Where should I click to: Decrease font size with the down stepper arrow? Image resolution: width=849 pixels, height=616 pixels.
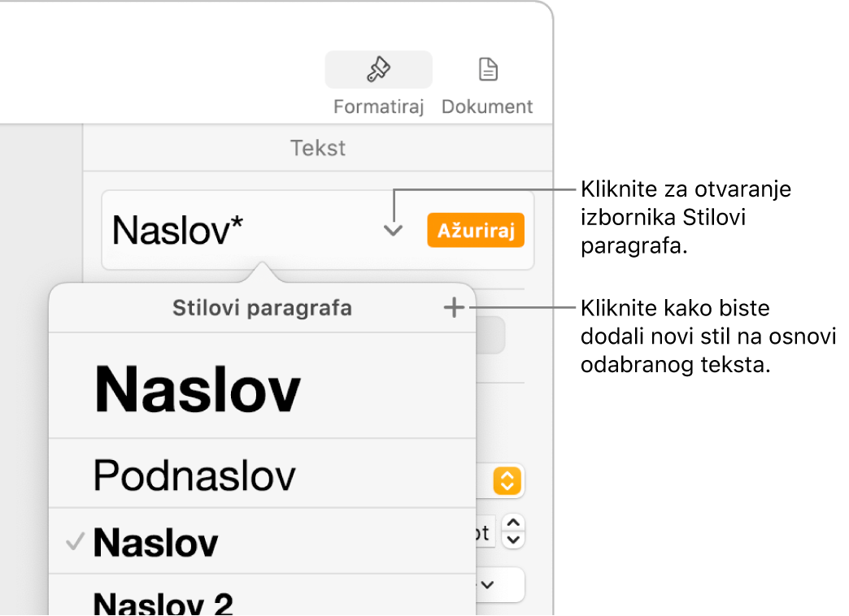tap(513, 540)
